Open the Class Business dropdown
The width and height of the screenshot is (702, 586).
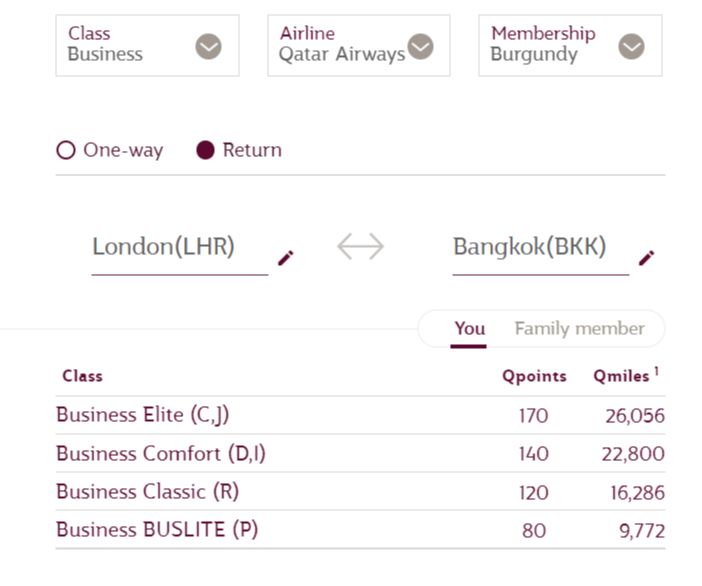point(147,46)
